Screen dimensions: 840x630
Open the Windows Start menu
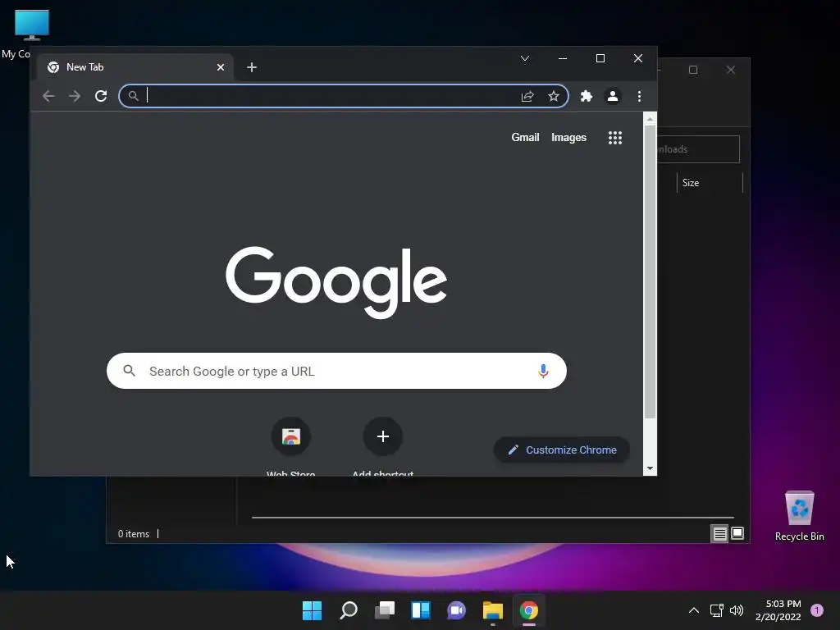pyautogui.click(x=312, y=610)
